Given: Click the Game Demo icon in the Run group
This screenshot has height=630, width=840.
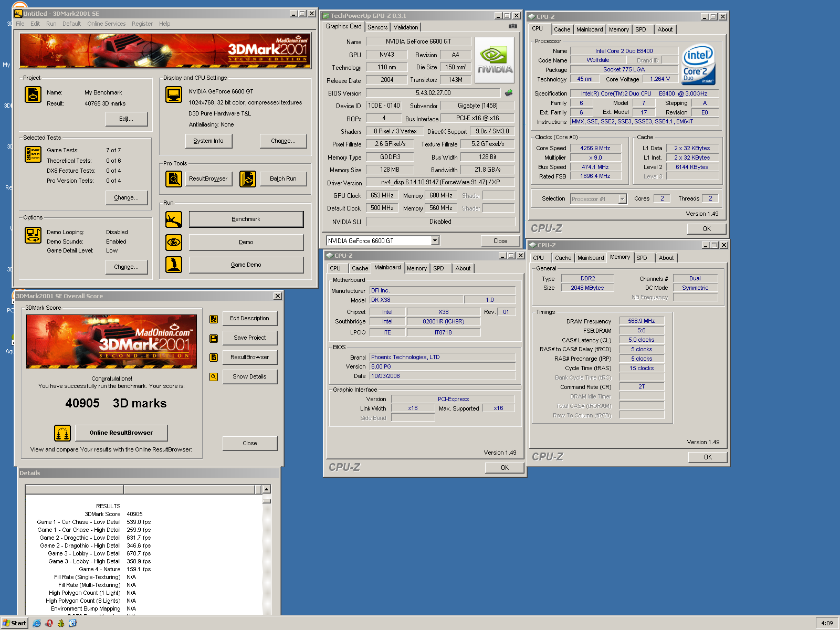Looking at the screenshot, I should point(174,265).
